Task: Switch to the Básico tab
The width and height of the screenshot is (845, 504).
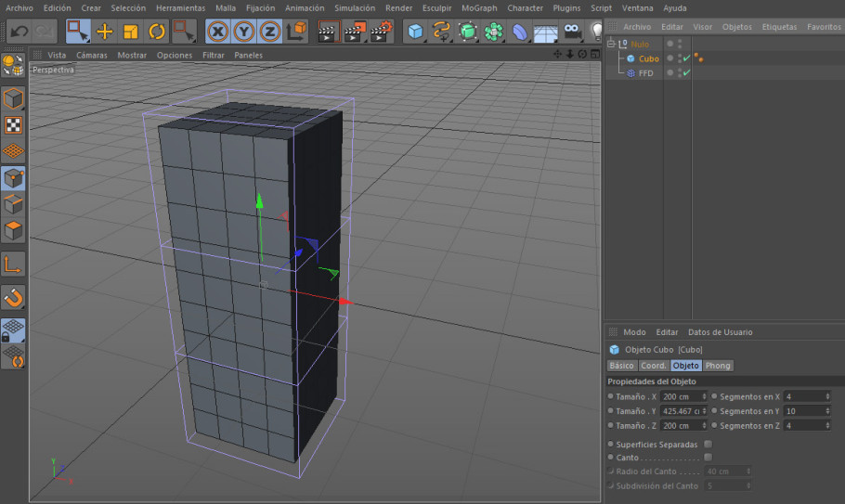Action: coord(621,365)
